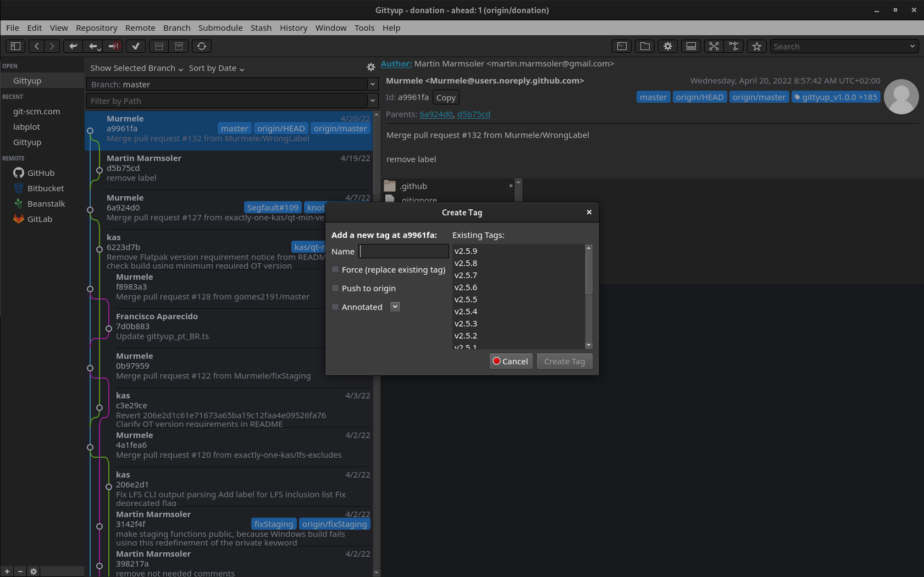The height and width of the screenshot is (577, 924).
Task: Expand the .github folder arrow
Action: point(511,186)
